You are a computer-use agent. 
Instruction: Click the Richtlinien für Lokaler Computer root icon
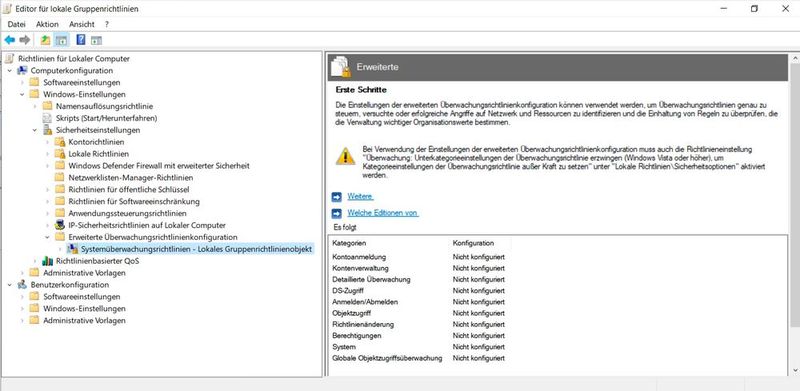click(x=9, y=59)
